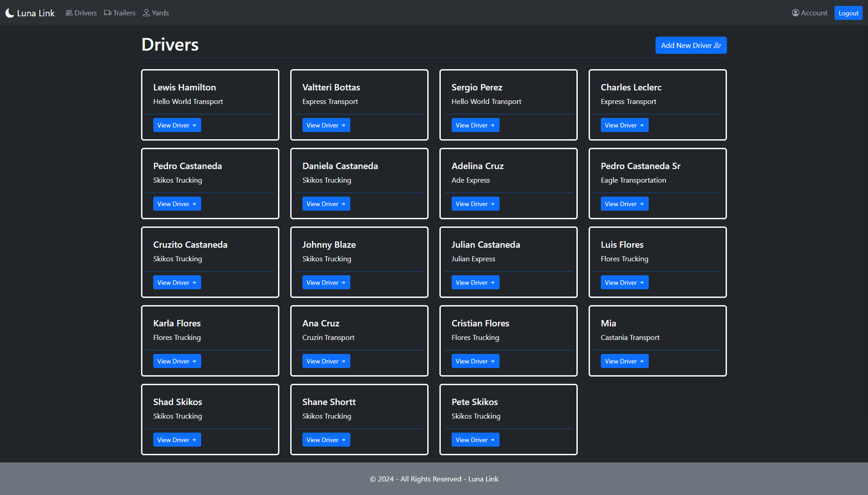Viewport: 868px width, 495px height.
Task: Click Account in the top navigation
Action: click(809, 13)
